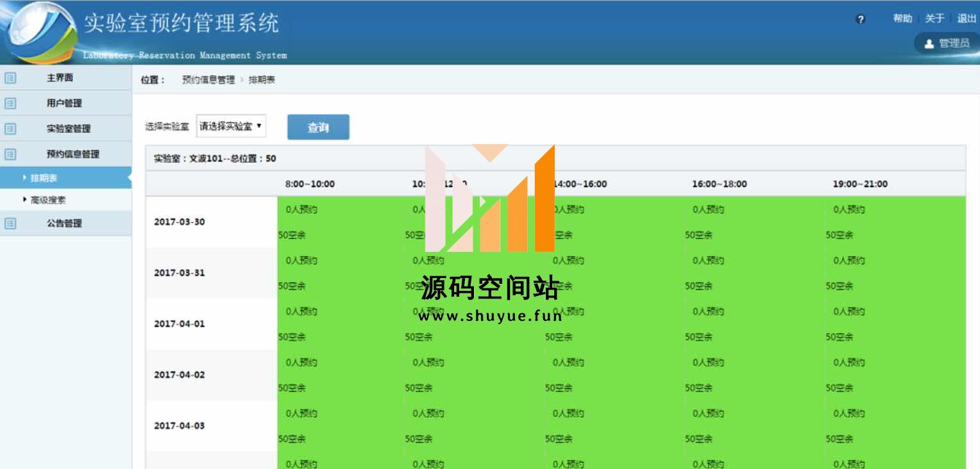980x469 pixels.
Task: Click the 2017-03-31 date row label
Action: [180, 272]
